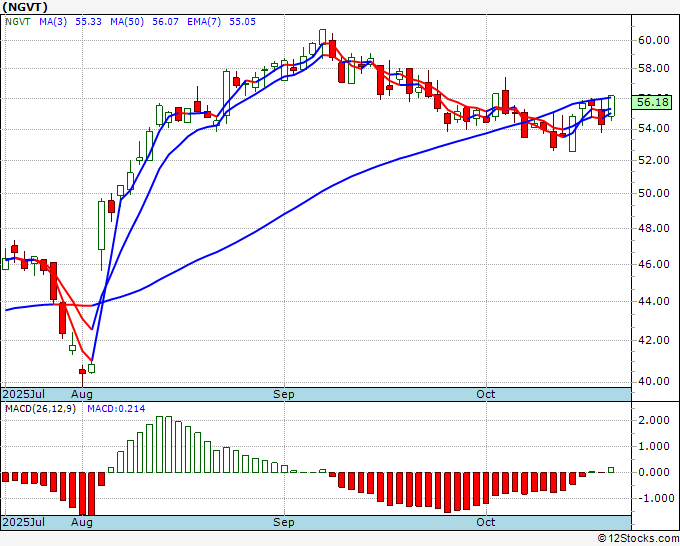Click the current price tag 56.18

[654, 102]
